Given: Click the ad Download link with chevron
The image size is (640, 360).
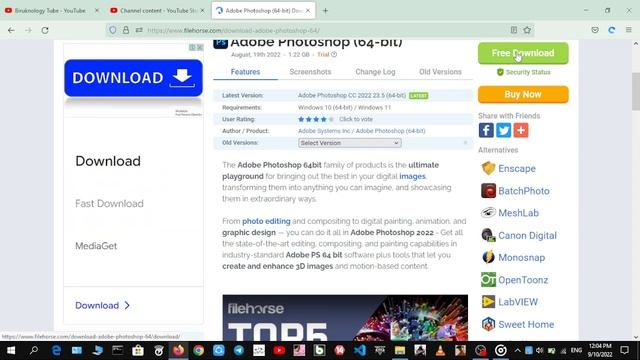Looking at the screenshot, I should click(102, 305).
